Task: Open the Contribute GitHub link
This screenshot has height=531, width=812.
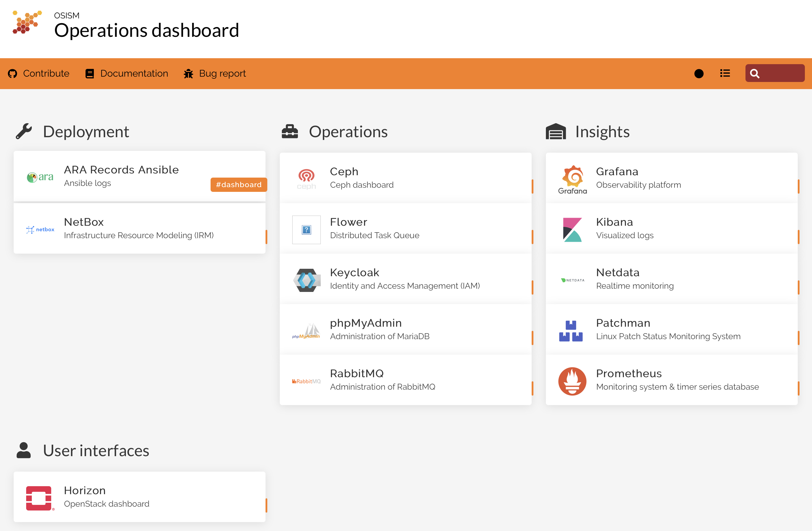Action: pyautogui.click(x=39, y=73)
